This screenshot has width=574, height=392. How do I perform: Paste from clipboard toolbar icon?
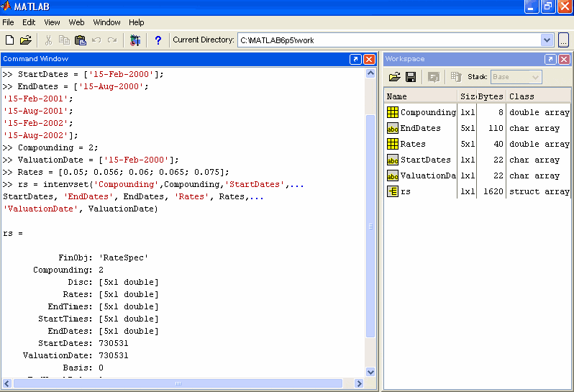click(x=80, y=40)
